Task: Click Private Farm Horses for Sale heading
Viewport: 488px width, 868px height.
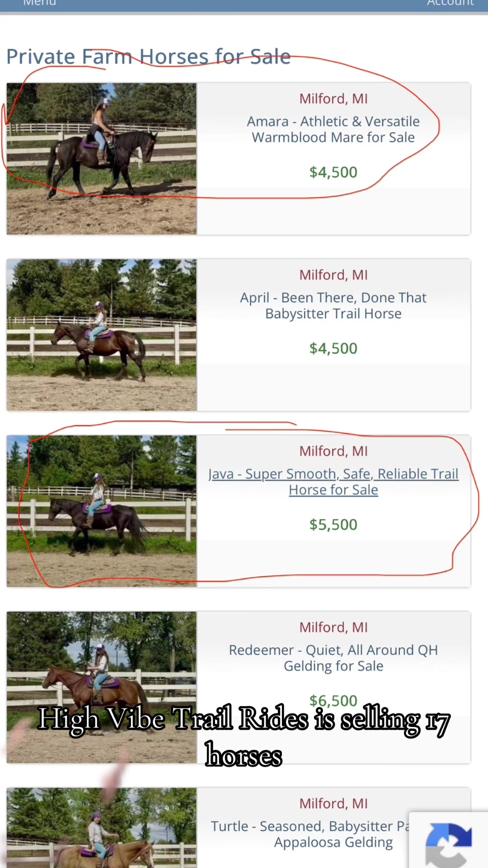Action: (148, 57)
